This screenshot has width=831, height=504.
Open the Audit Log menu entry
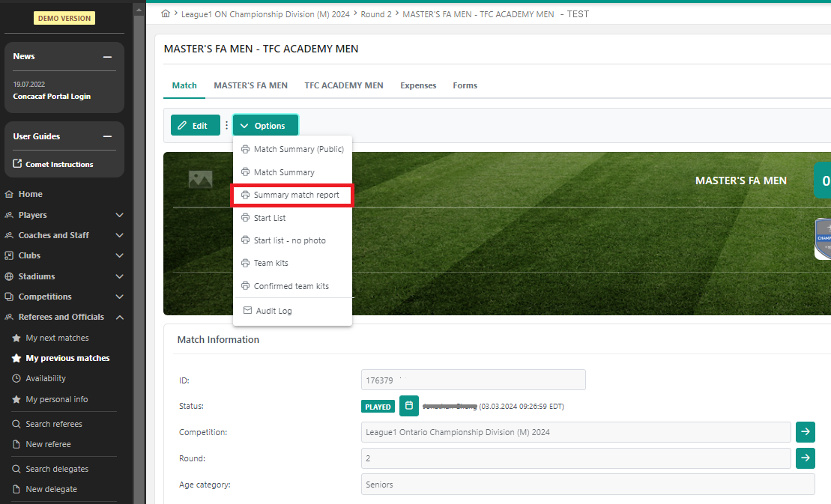click(x=274, y=311)
